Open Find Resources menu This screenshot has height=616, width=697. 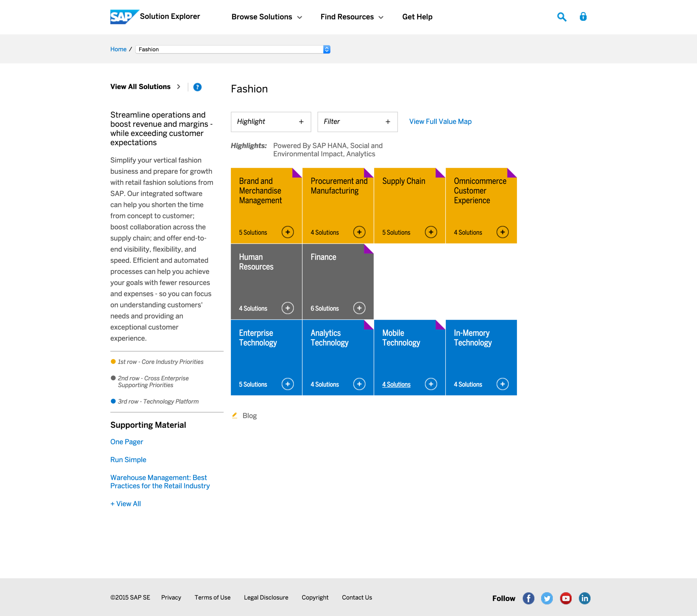pos(352,17)
